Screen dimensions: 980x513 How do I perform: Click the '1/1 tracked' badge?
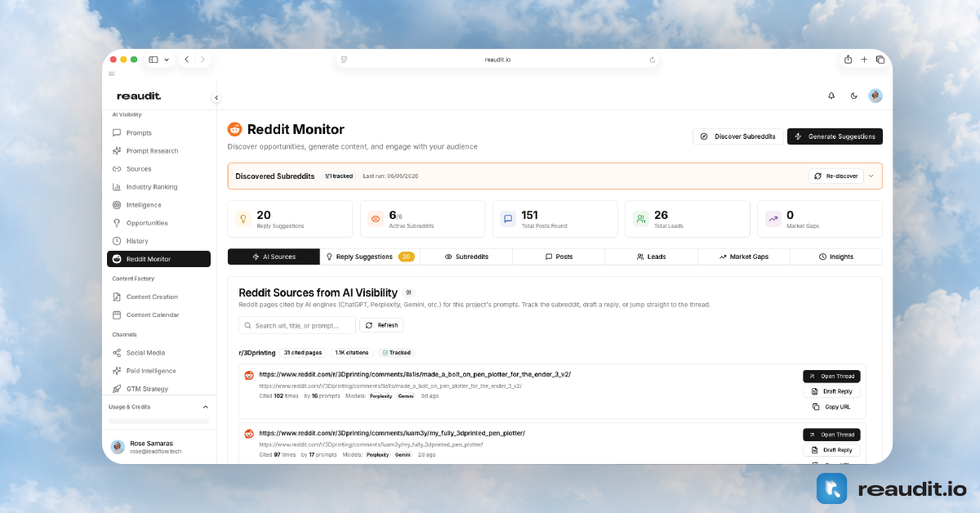338,176
